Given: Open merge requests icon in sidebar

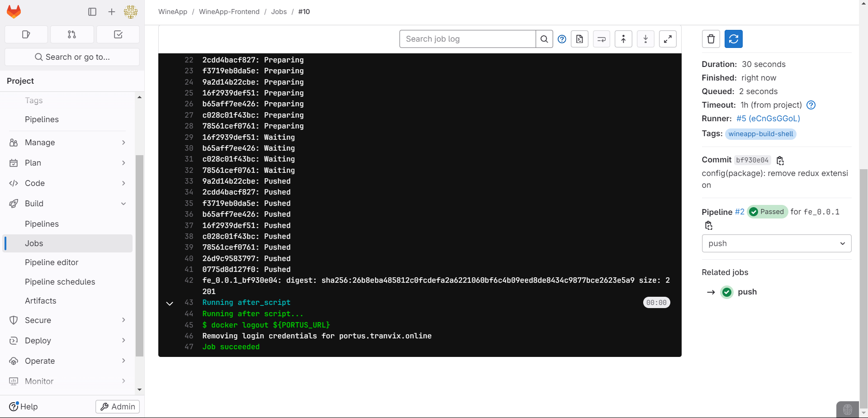Looking at the screenshot, I should (x=72, y=34).
